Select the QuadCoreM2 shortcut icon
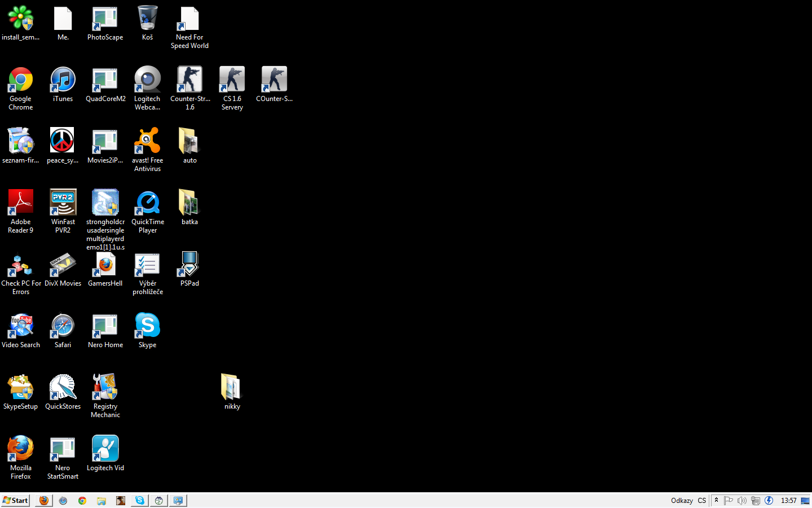 coord(105,80)
